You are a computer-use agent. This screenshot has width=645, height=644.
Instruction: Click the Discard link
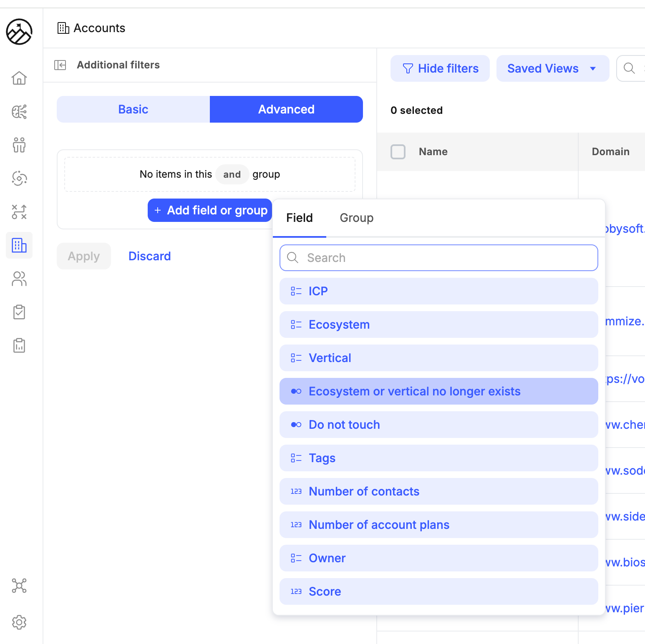(149, 256)
